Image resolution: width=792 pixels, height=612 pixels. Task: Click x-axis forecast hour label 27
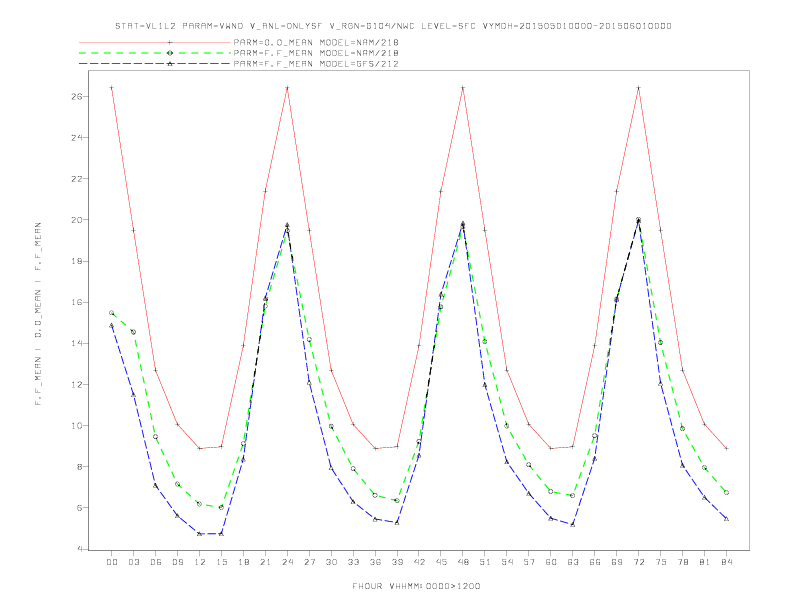click(309, 562)
